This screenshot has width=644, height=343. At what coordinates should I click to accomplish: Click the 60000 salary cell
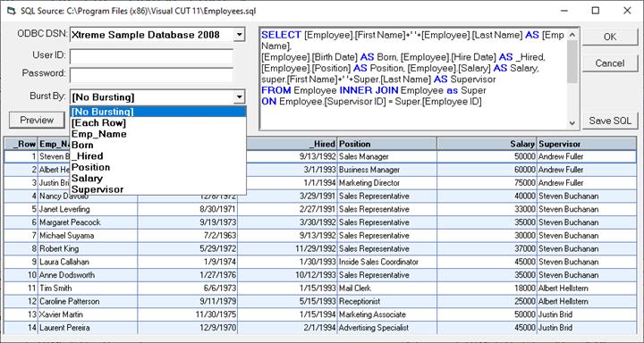(x=487, y=170)
